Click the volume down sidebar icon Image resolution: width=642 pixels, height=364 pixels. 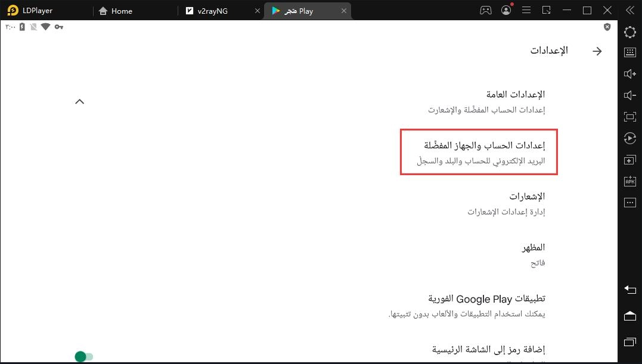pyautogui.click(x=629, y=95)
